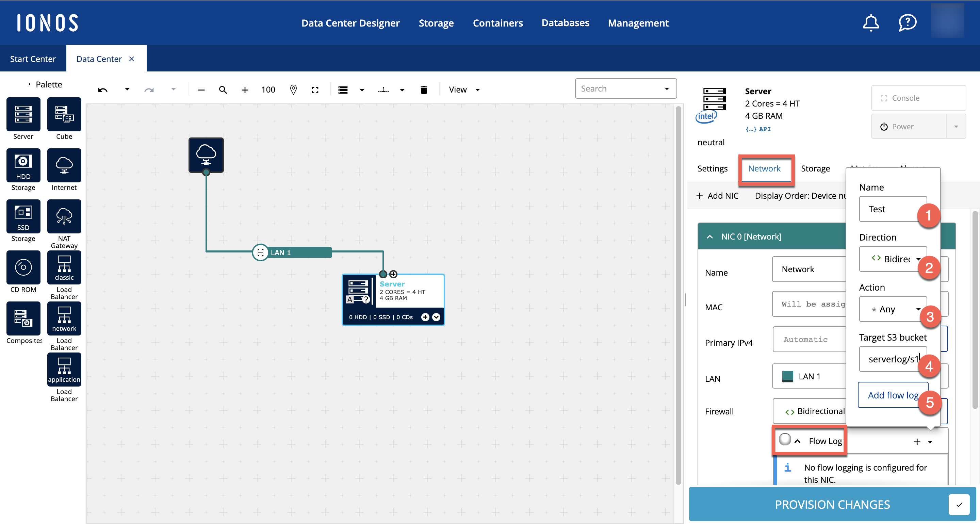
Task: Switch to the Storage tab of server
Action: [x=815, y=168]
